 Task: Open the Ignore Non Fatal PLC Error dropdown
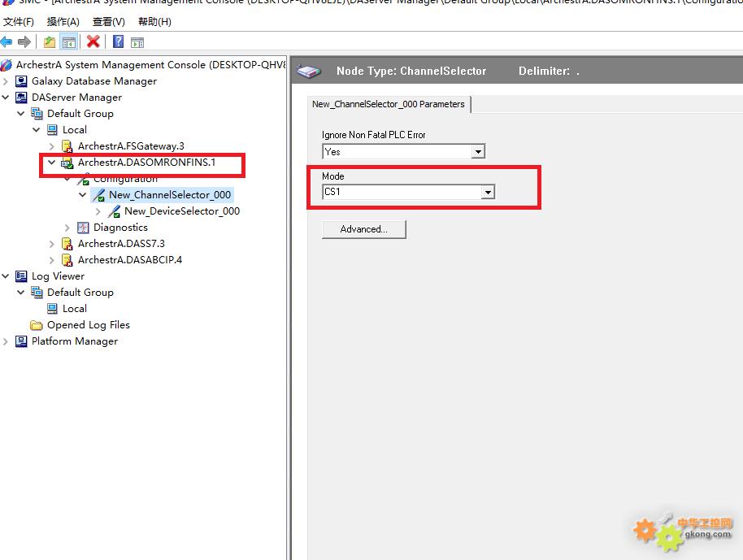pos(479,152)
